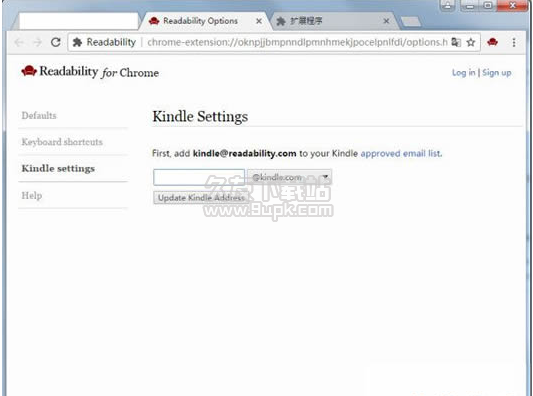Viewport: 533px width, 396px height.
Task: Minimize the Chrome window
Action: 470,5
